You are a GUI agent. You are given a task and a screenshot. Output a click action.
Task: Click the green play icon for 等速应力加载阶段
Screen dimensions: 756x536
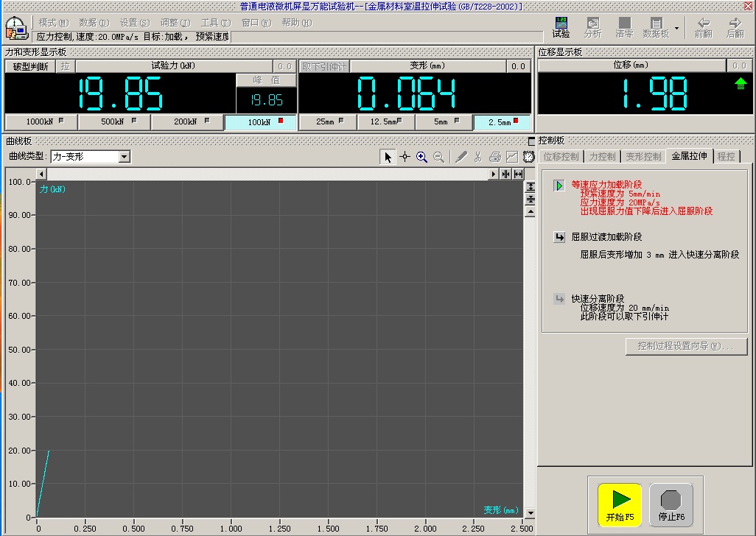(559, 186)
